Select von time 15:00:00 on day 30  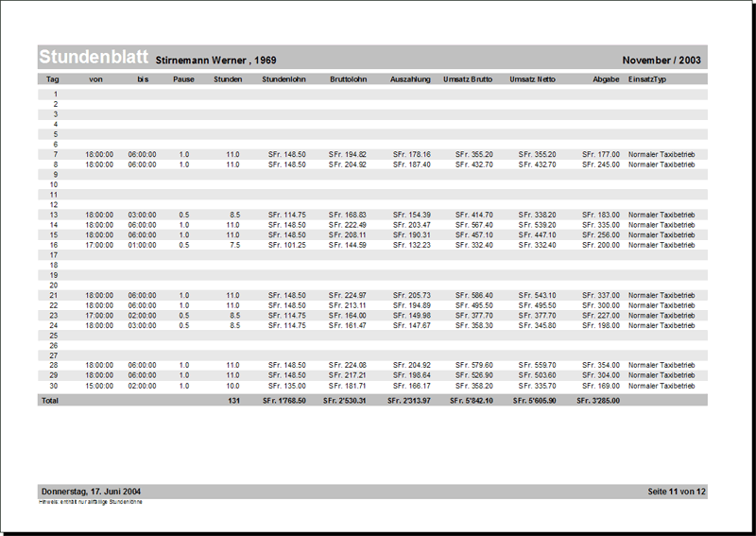pyautogui.click(x=99, y=386)
